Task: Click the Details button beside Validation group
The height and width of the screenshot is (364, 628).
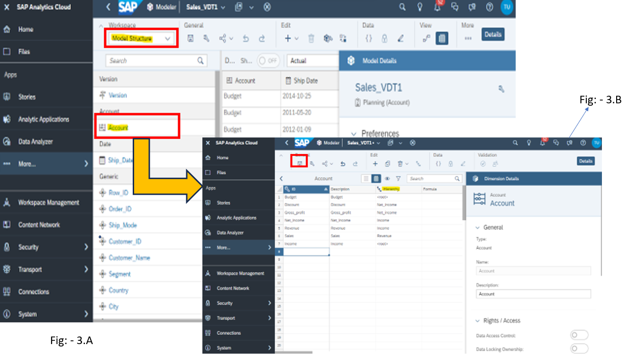Action: pos(585,161)
